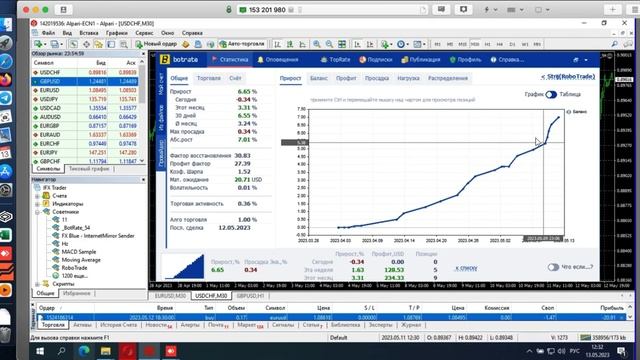This screenshot has height=360, width=640.
Task: Switch to the Просадка chart tab
Action: pyautogui.click(x=376, y=78)
